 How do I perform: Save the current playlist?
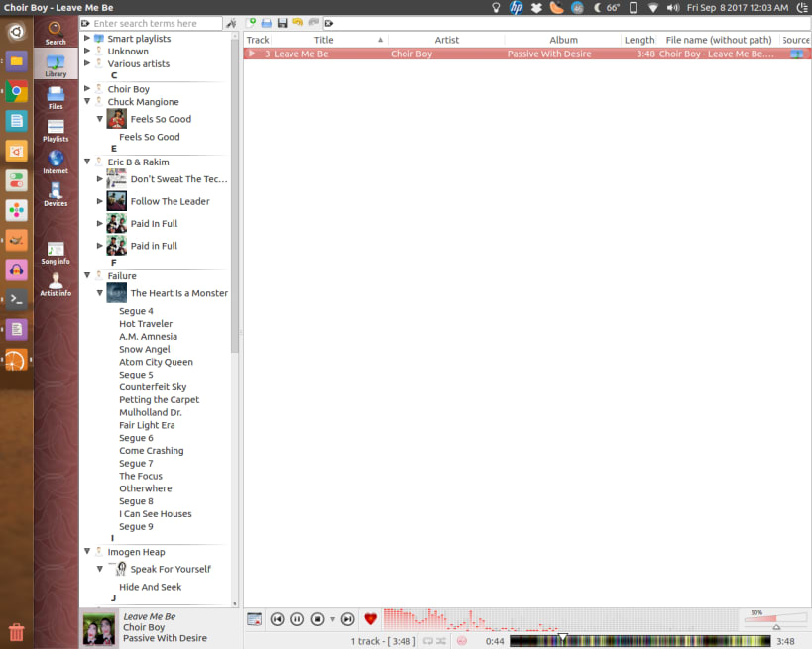(x=282, y=23)
